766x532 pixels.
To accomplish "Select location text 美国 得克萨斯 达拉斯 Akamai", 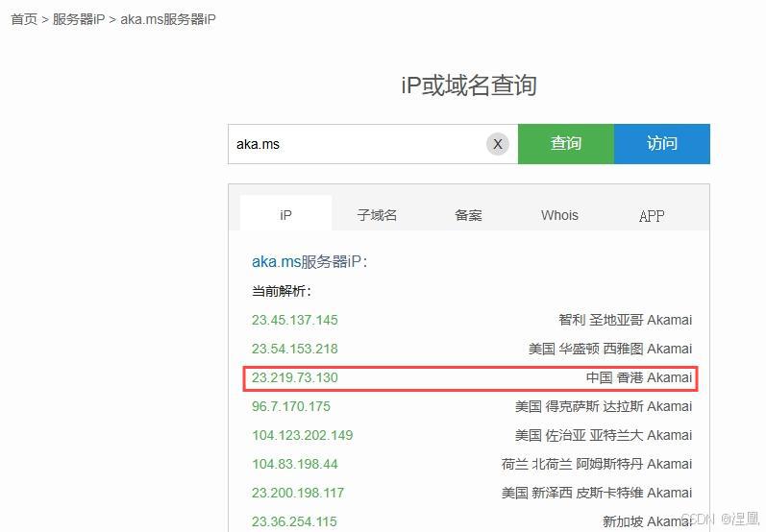I will pyautogui.click(x=604, y=406).
